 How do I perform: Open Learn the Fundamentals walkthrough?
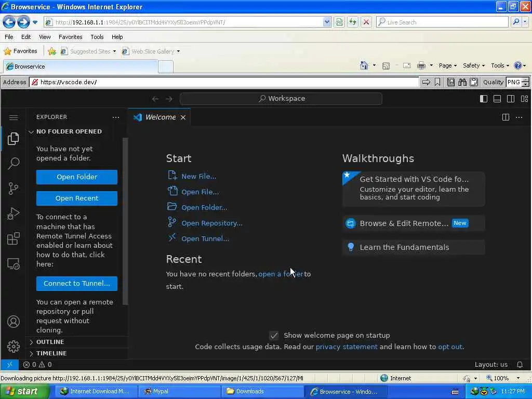coord(414,247)
